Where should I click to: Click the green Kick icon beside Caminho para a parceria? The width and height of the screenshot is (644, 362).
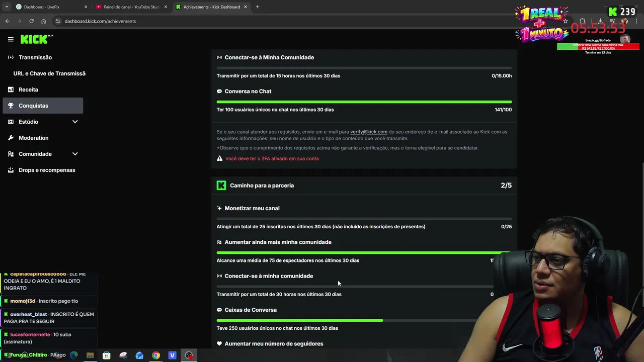click(x=221, y=186)
